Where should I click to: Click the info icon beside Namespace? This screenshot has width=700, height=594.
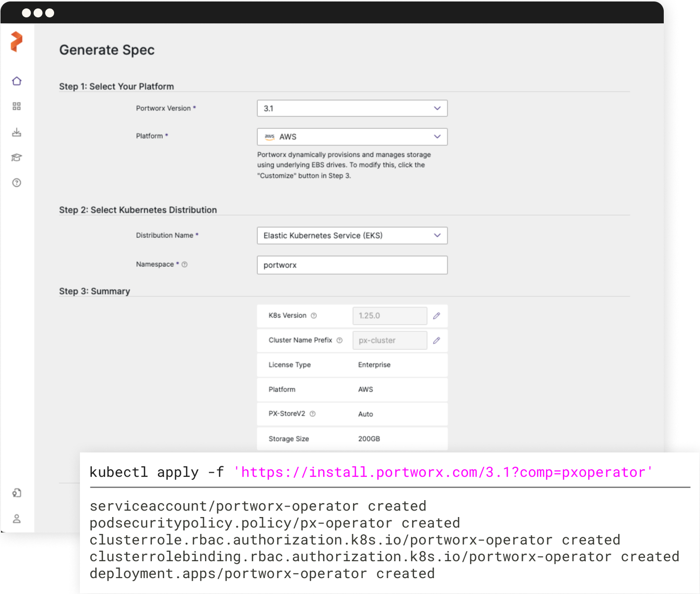(185, 265)
